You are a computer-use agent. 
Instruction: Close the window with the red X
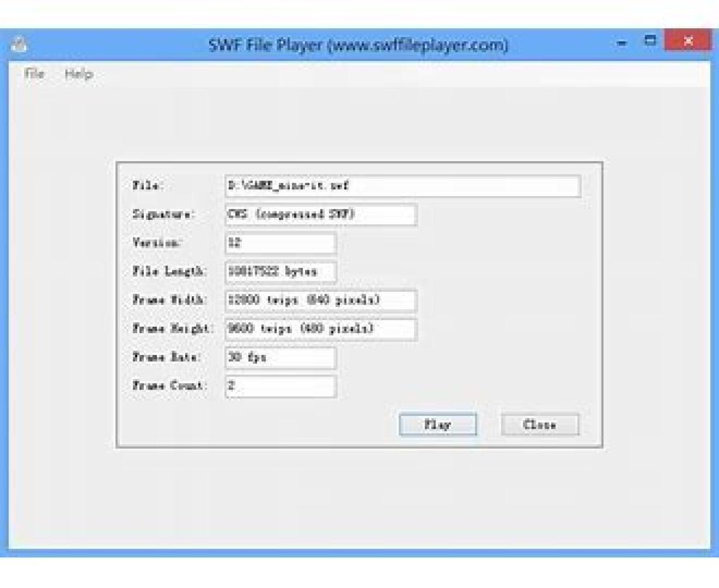[688, 42]
